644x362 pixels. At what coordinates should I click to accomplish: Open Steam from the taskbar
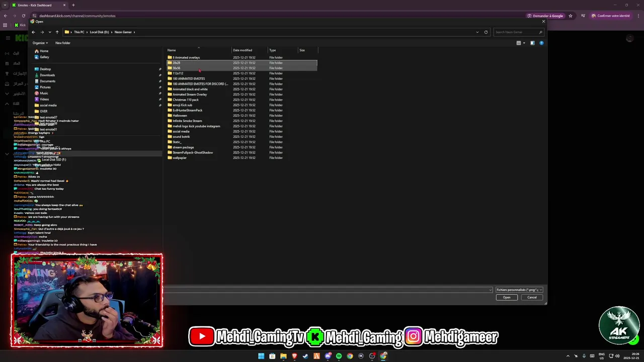[305, 356]
